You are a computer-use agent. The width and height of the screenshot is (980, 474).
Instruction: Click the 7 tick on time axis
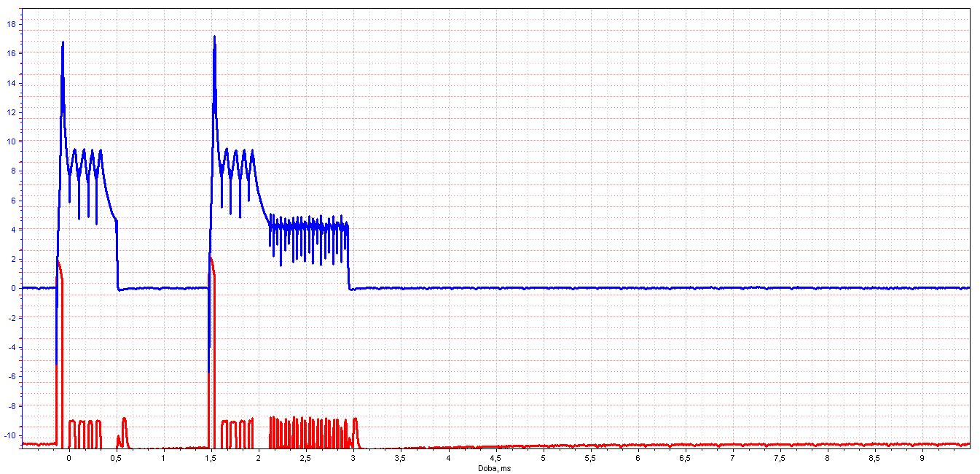click(x=732, y=458)
